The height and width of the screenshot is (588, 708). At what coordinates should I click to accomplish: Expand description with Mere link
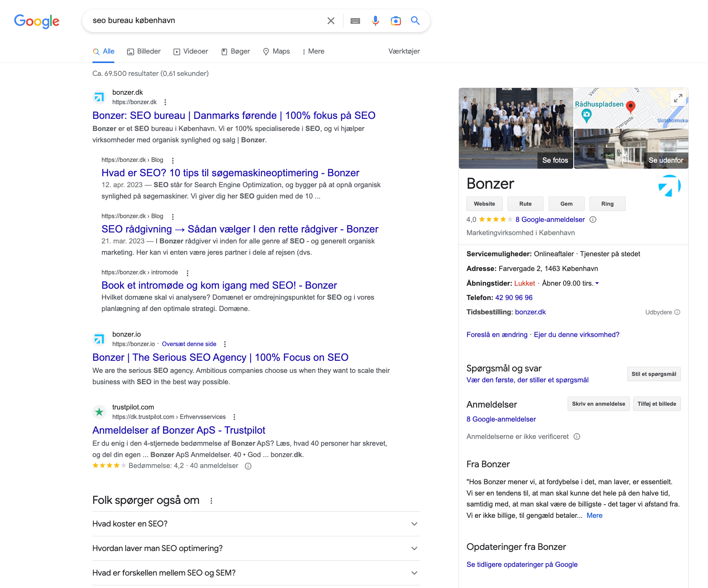click(594, 516)
